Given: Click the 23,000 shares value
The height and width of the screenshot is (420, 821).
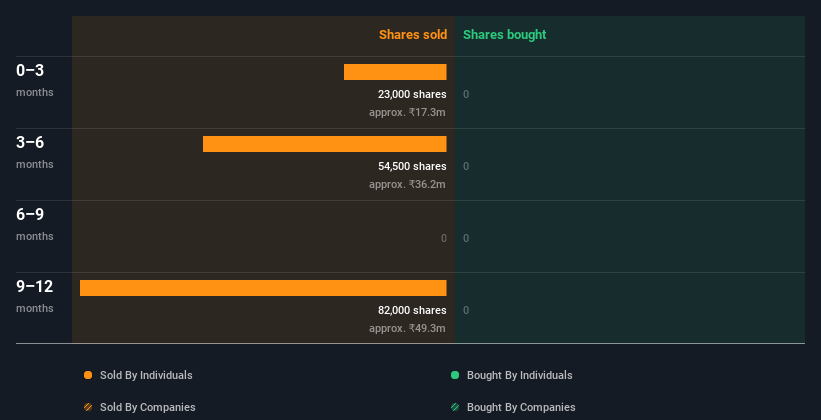Looking at the screenshot, I should pyautogui.click(x=412, y=94).
